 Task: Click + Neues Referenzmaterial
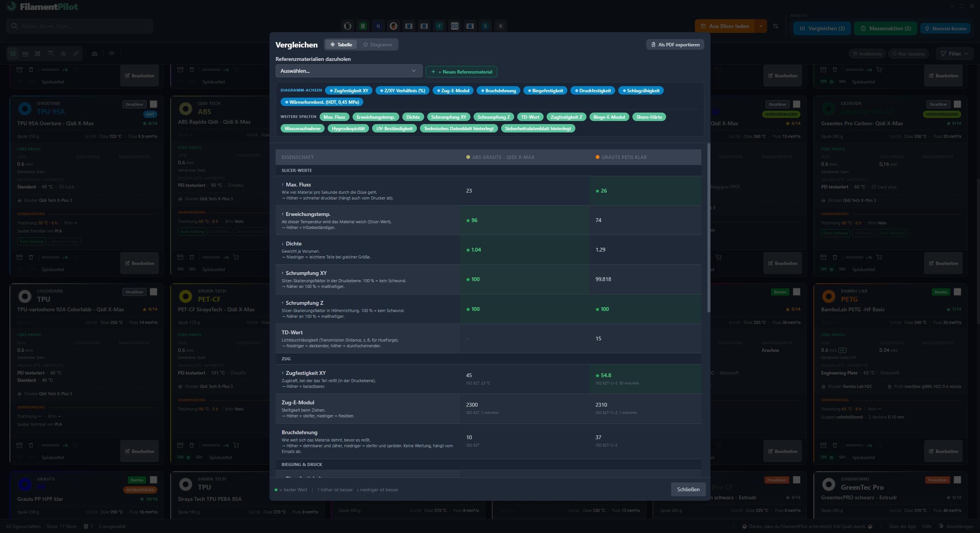coord(461,72)
